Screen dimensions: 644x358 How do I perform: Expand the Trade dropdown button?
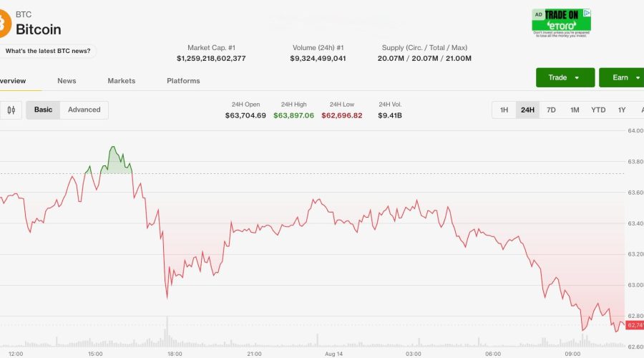click(565, 77)
